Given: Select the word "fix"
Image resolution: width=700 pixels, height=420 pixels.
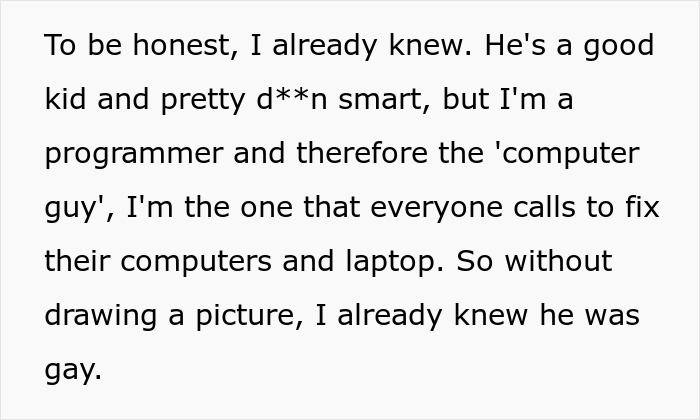Looking at the screenshot, I should [642, 207].
